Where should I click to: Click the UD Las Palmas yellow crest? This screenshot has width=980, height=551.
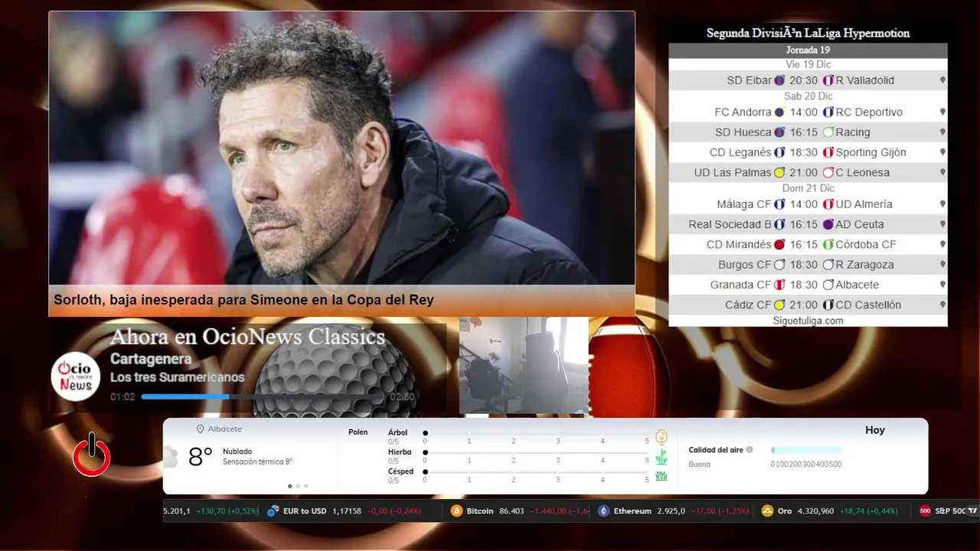tap(779, 173)
